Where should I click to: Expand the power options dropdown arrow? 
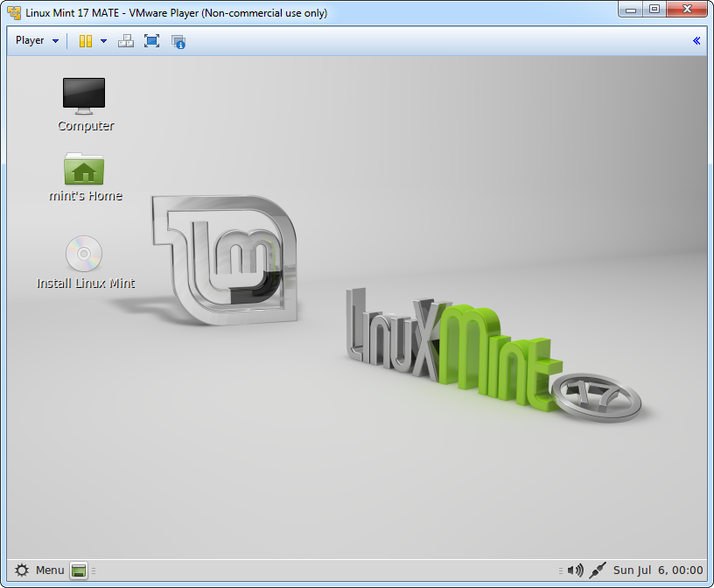click(x=104, y=41)
